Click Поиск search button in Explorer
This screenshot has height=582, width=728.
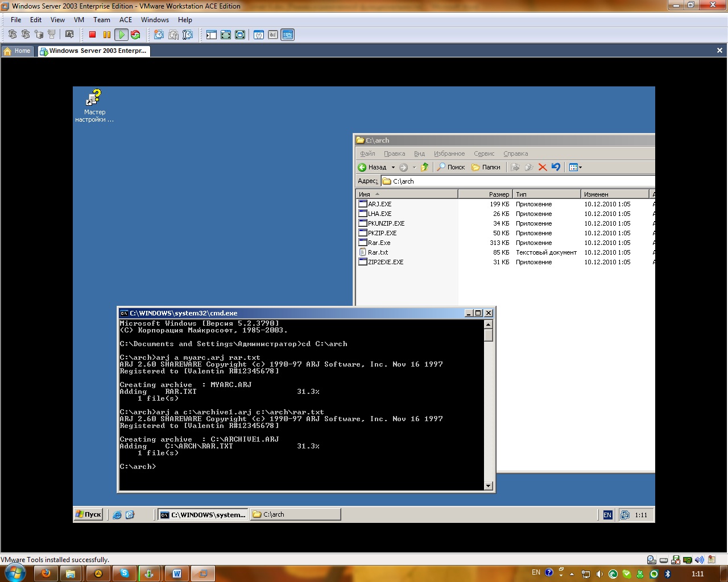tap(451, 167)
